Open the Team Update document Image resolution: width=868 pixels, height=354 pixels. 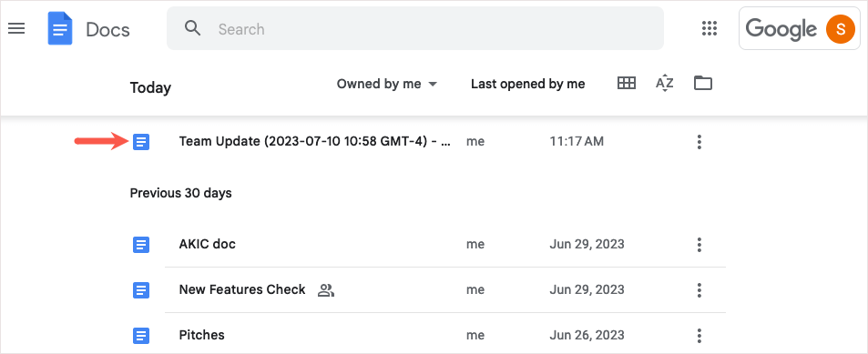coord(314,142)
